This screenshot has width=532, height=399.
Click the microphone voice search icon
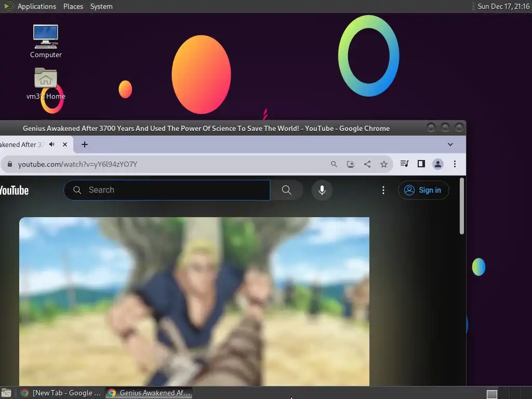click(322, 190)
